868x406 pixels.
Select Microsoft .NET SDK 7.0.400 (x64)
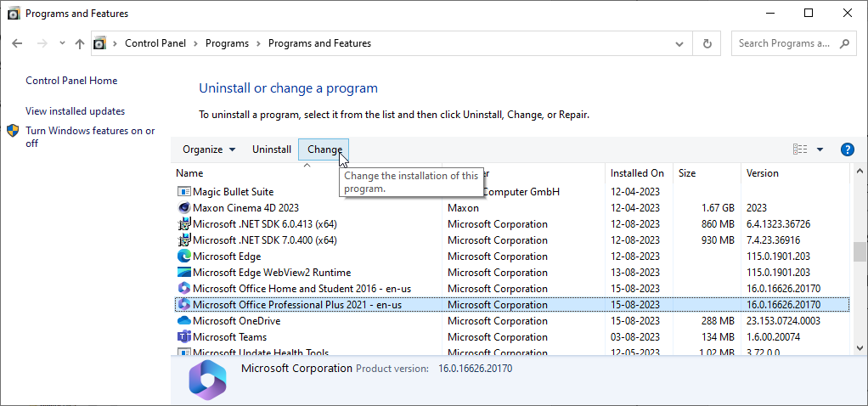pyautogui.click(x=265, y=240)
